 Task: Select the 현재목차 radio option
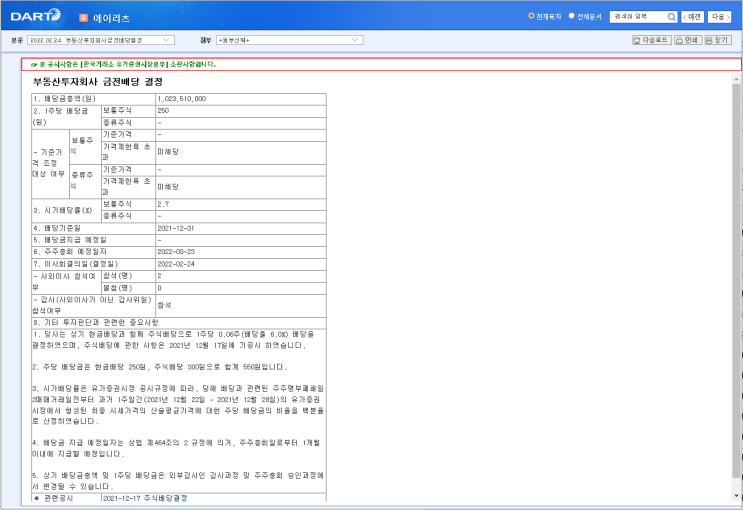[x=531, y=16]
